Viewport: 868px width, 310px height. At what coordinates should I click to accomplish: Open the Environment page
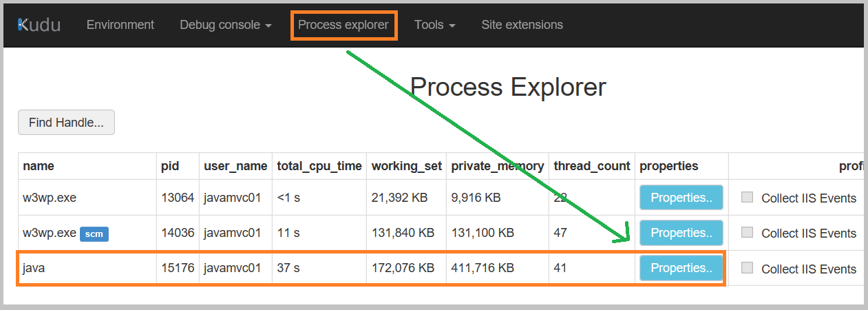point(120,25)
